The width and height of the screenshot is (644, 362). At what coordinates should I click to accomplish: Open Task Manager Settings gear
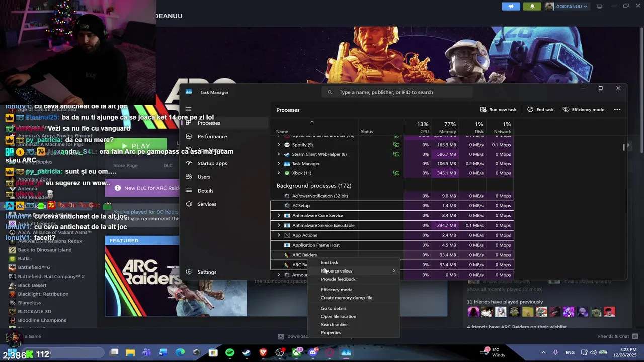[189, 272]
